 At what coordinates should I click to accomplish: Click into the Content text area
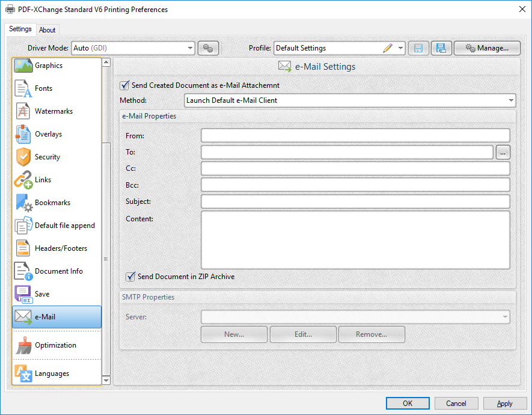355,240
